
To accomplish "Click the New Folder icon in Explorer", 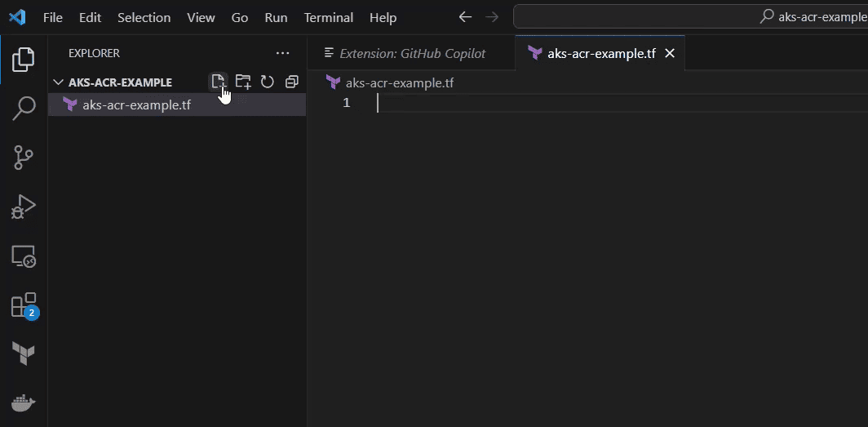I will click(x=243, y=82).
